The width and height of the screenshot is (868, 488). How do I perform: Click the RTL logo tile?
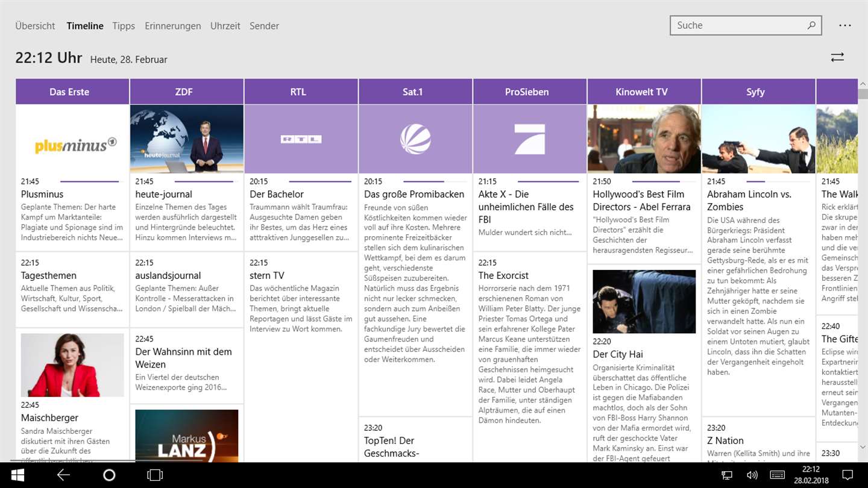(301, 139)
